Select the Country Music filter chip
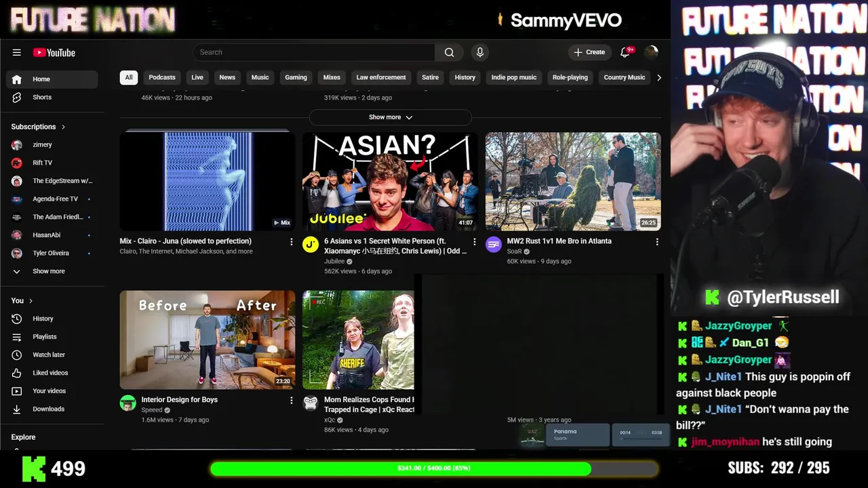Viewport: 868px width, 488px height. 625,77
